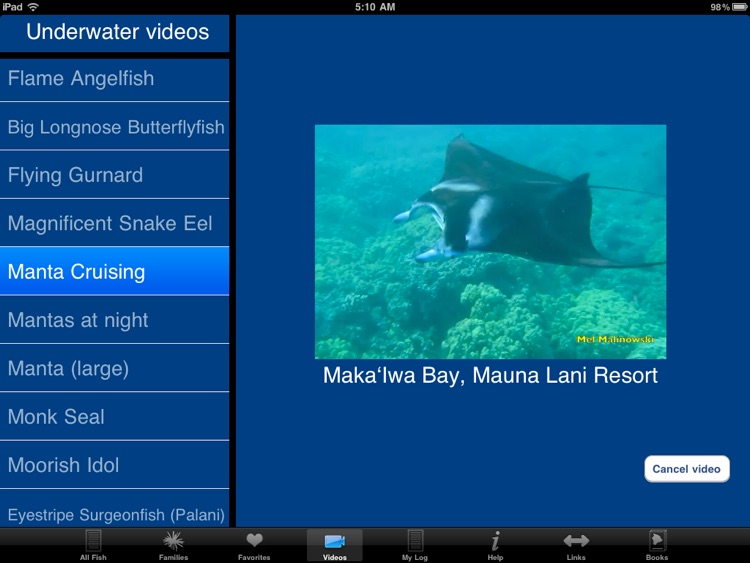The image size is (750, 563).
Task: Tap the Wi-Fi status icon
Action: (33, 7)
